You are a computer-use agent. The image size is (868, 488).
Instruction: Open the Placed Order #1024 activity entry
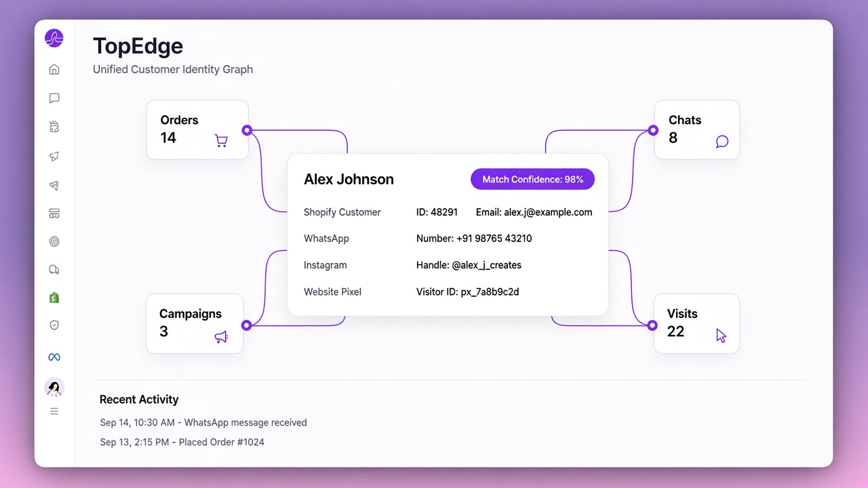click(x=182, y=442)
